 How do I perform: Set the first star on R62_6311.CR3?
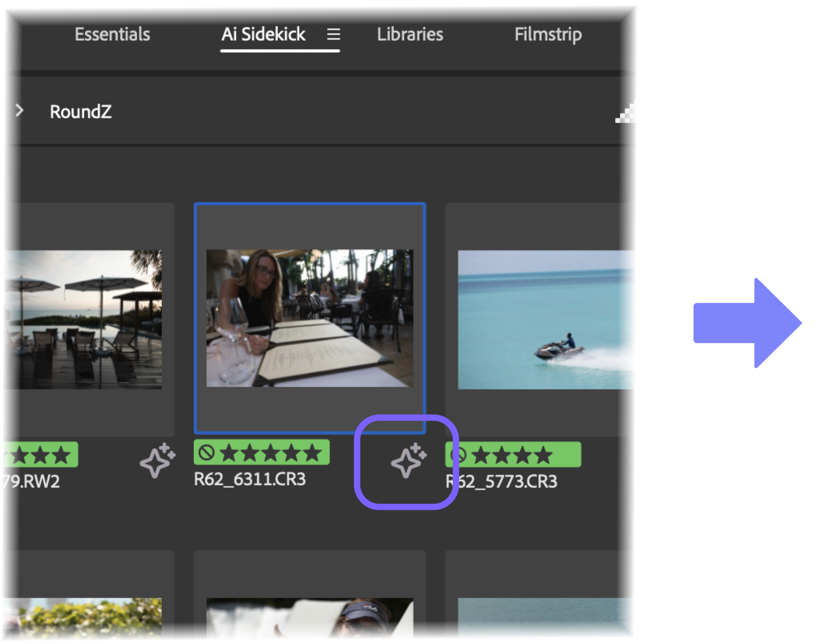tap(228, 453)
